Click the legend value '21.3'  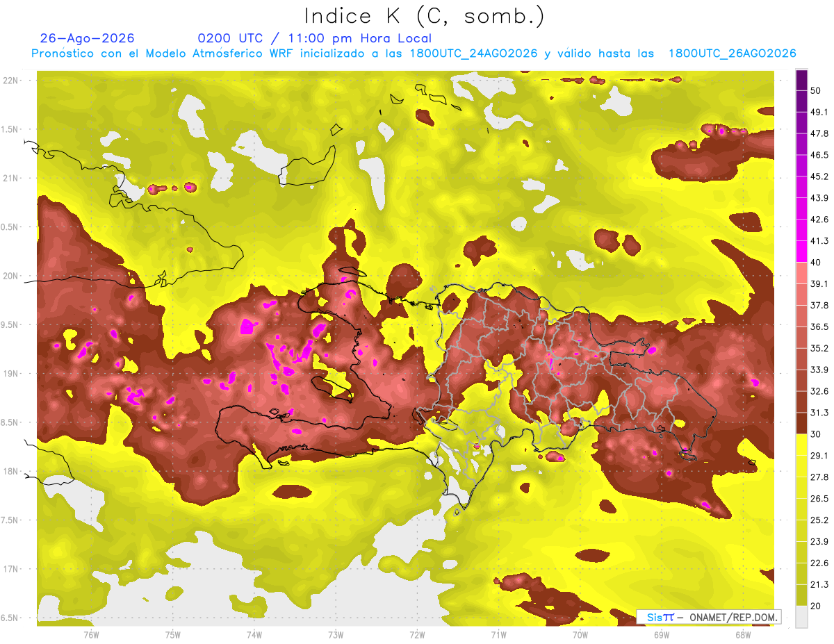[x=819, y=585]
